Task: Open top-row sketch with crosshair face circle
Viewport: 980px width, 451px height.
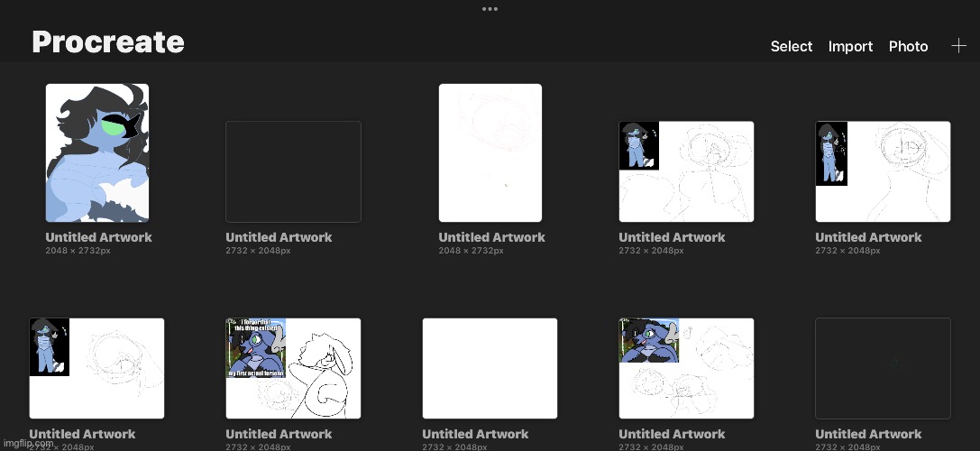Action: [x=883, y=171]
